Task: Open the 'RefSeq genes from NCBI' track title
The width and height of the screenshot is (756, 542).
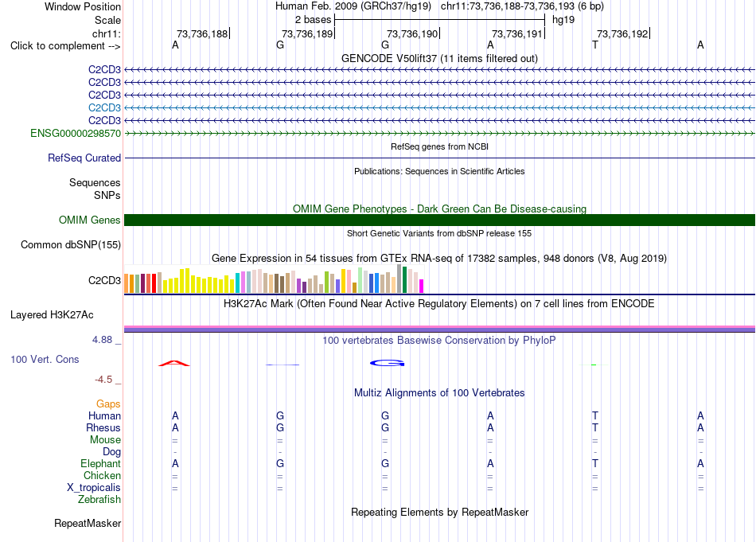Action: tap(439, 146)
